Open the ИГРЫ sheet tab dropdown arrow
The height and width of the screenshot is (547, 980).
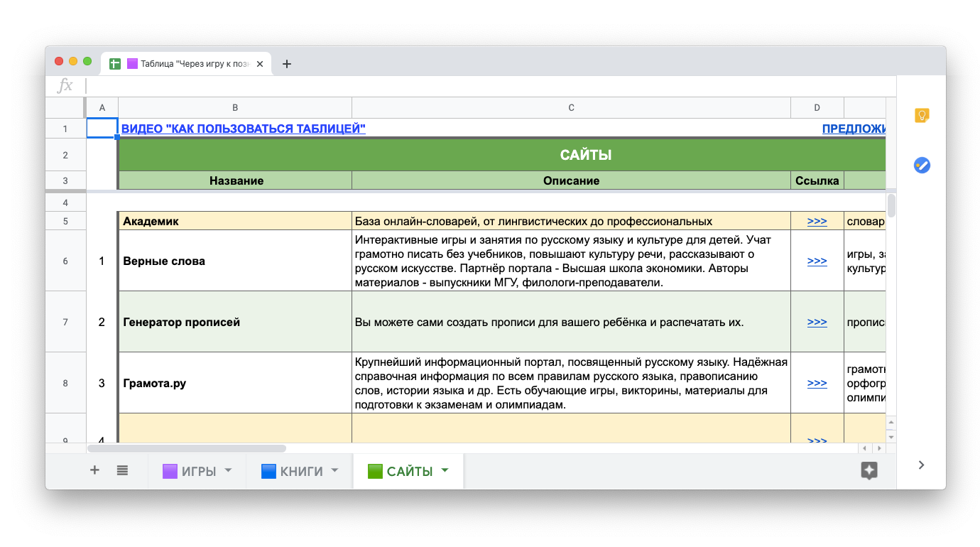tap(228, 470)
